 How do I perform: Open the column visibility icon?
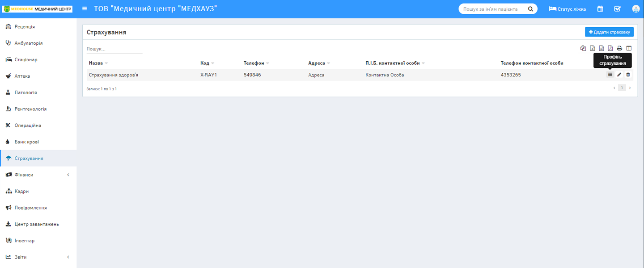pyautogui.click(x=629, y=48)
